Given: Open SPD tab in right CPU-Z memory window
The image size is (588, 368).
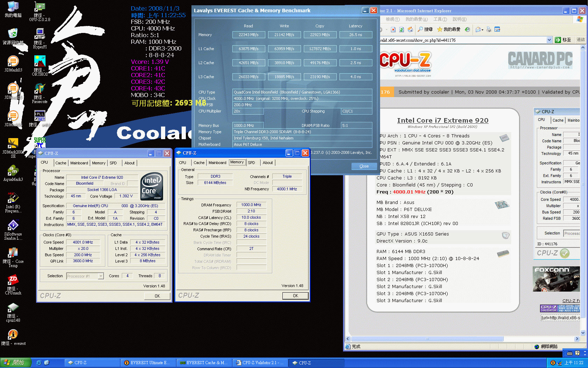Looking at the screenshot, I should pyautogui.click(x=251, y=163).
